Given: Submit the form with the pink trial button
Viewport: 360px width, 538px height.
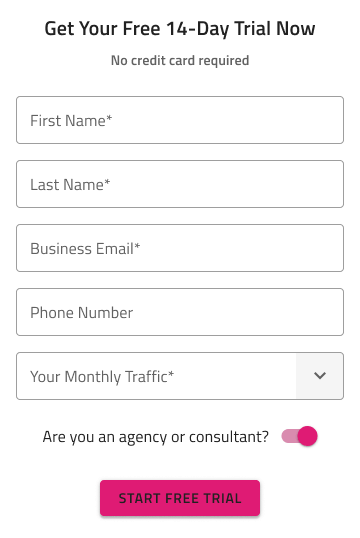Looking at the screenshot, I should [x=180, y=498].
